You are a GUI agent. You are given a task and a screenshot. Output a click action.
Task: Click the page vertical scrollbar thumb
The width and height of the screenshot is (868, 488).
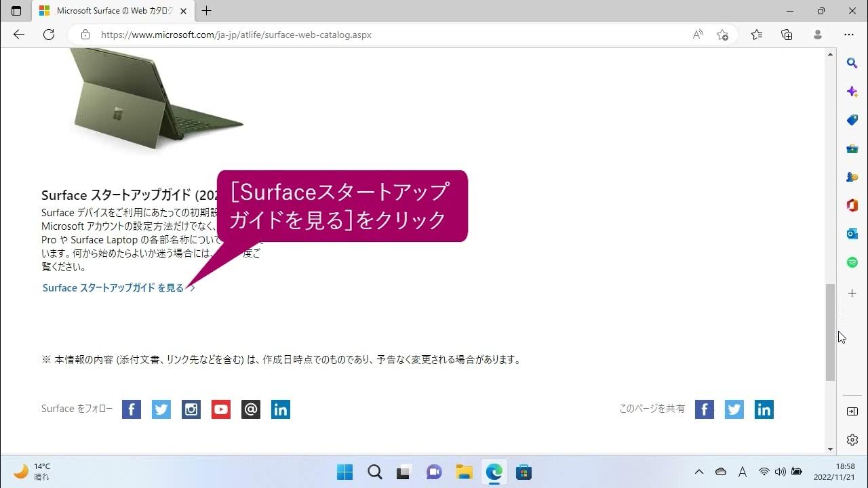pos(830,332)
